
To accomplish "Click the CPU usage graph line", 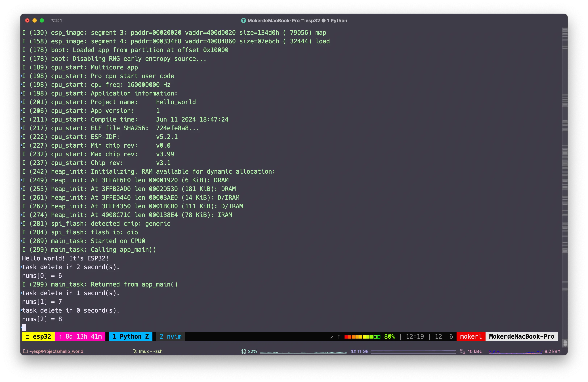I will point(303,352).
